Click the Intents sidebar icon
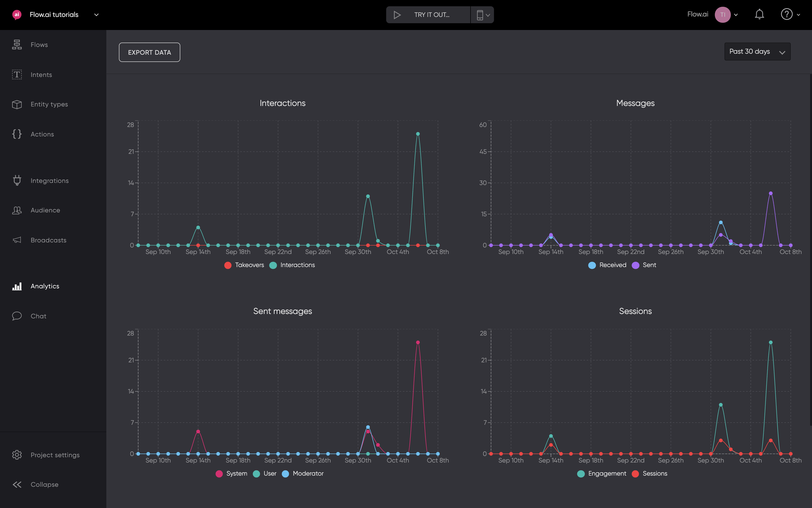The image size is (812, 508). coord(17,74)
